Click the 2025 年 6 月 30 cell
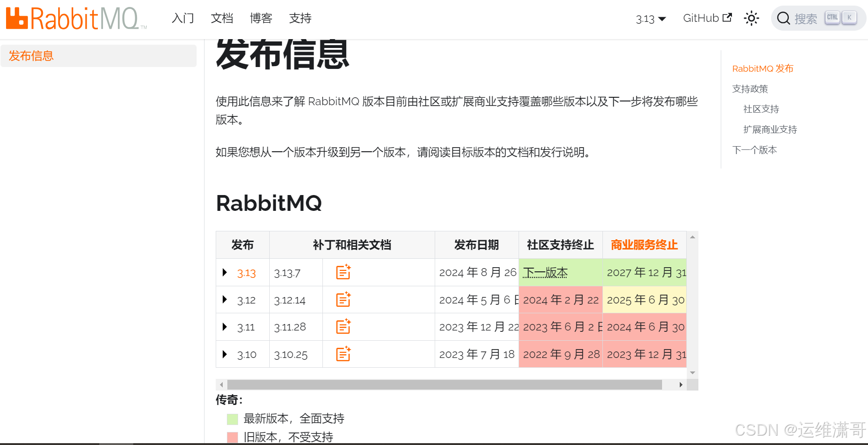The width and height of the screenshot is (868, 445). point(644,300)
